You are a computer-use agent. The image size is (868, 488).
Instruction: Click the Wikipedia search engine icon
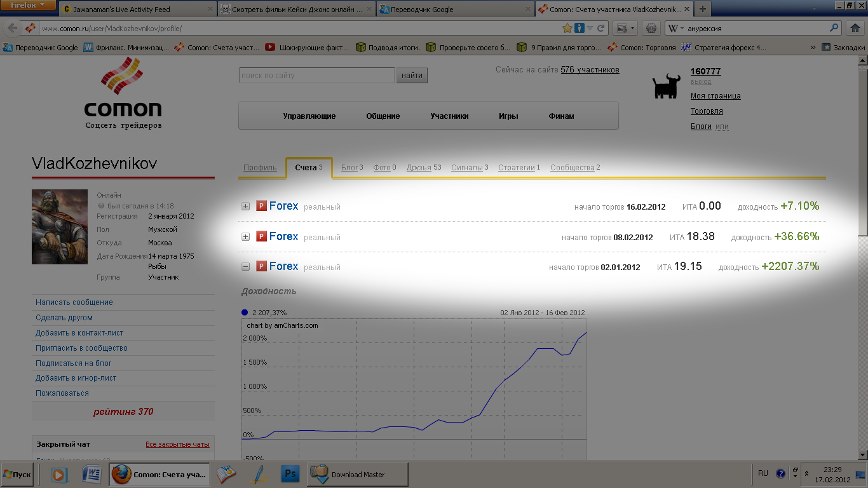tap(674, 29)
